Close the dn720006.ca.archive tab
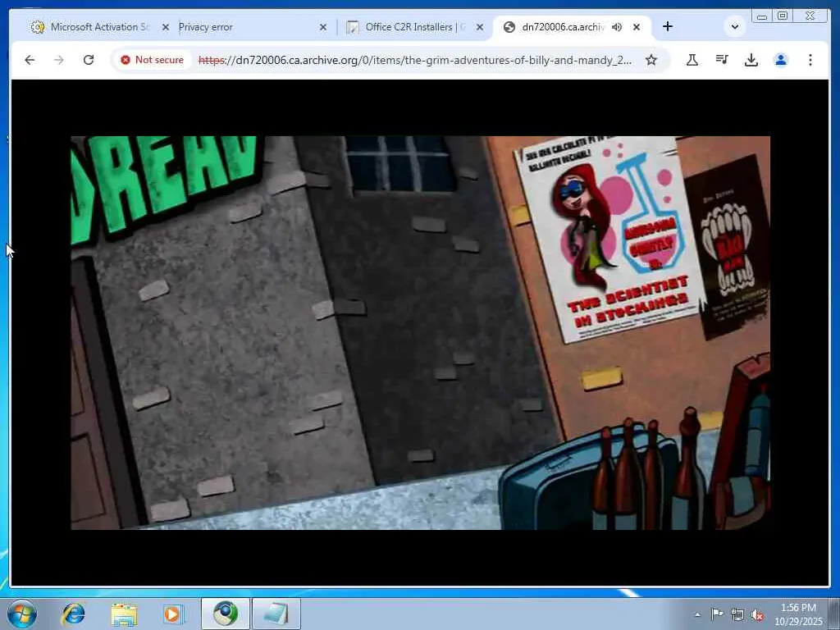The height and width of the screenshot is (630, 840). pos(637,27)
